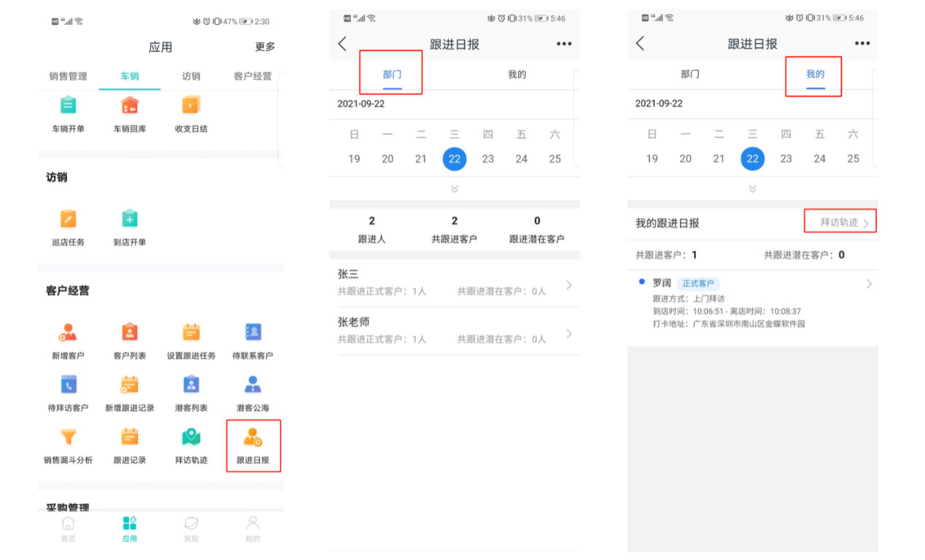925x560 pixels.
Task: Open 拜访轨迹 map icon
Action: pos(191,437)
